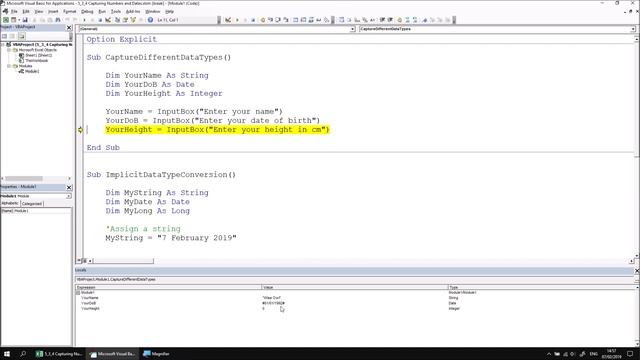Click the Quick Watch glasses icon
This screenshot has height=360, width=640.
click(319, 20)
